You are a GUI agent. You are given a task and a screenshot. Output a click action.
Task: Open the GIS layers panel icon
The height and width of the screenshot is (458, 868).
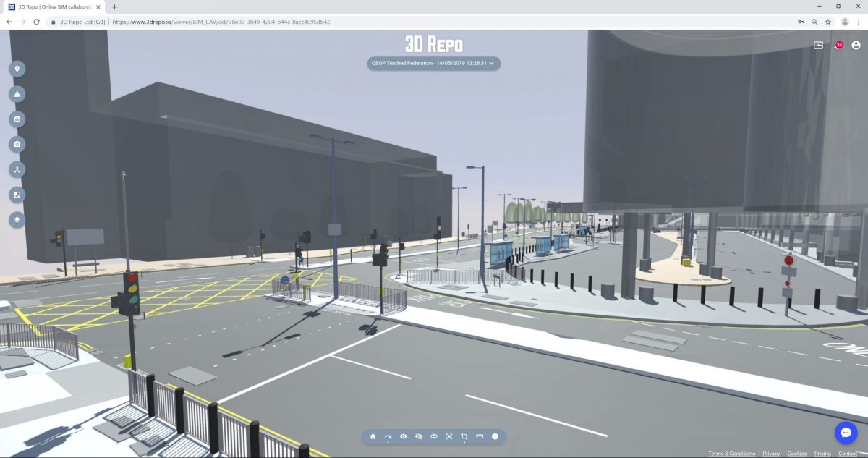click(17, 219)
